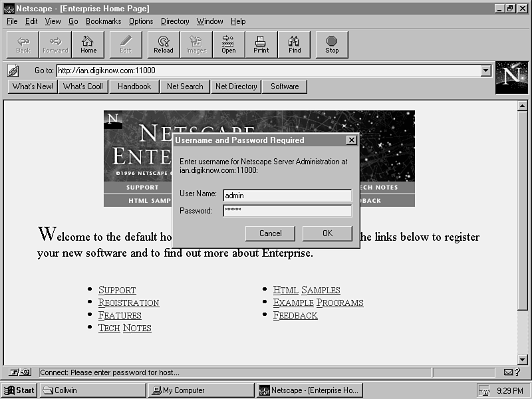Open the Options menu
532x399 pixels.
coord(141,21)
